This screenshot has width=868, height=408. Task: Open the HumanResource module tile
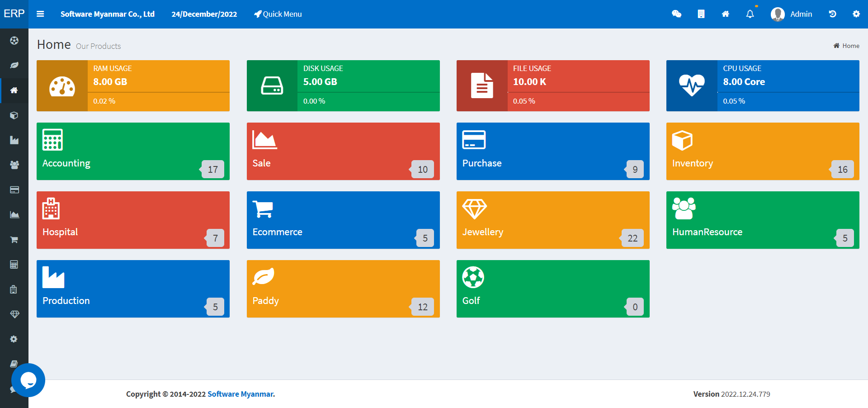click(763, 220)
